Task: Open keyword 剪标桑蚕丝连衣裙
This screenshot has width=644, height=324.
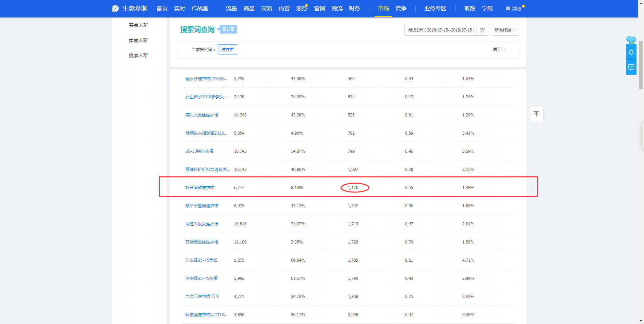Action: 202,242
